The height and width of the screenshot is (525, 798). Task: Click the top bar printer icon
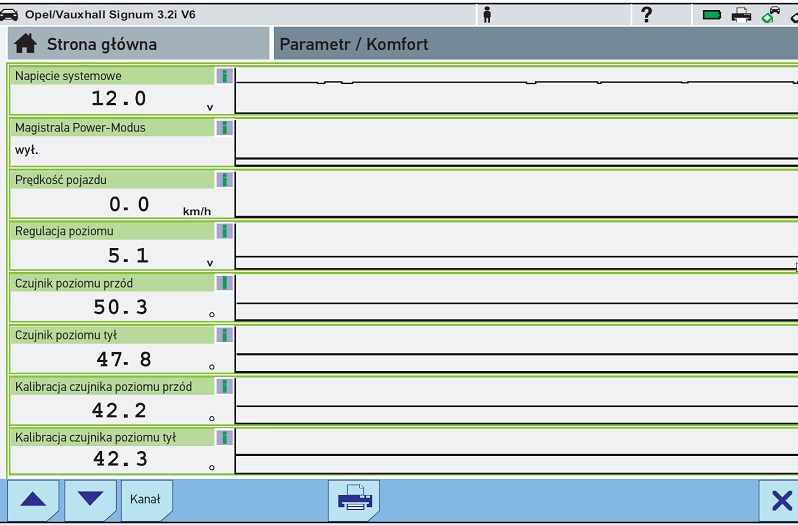pos(741,15)
